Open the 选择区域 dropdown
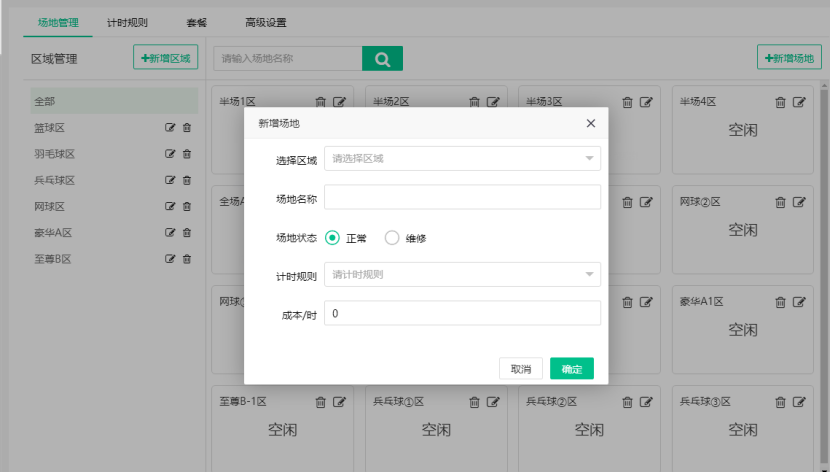 pos(462,158)
